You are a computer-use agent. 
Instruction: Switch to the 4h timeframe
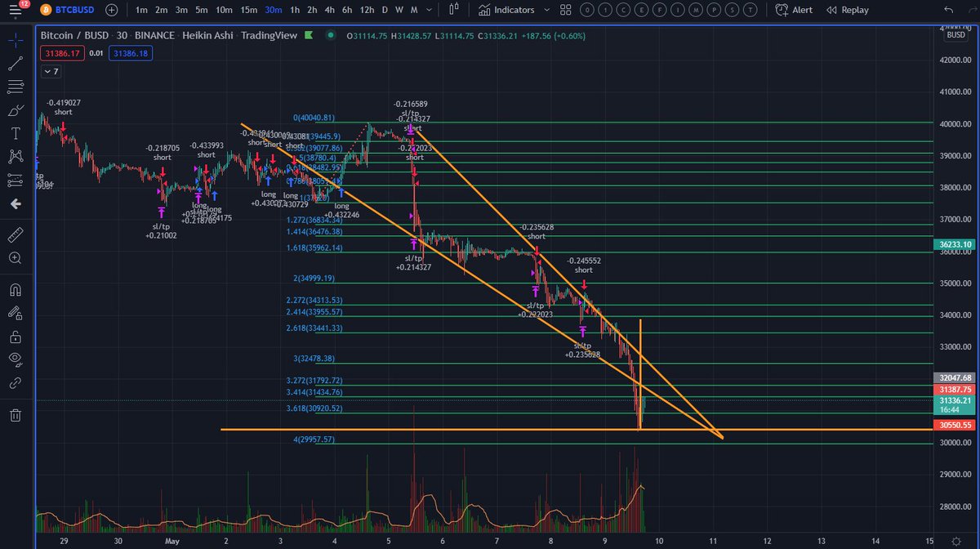tap(329, 10)
